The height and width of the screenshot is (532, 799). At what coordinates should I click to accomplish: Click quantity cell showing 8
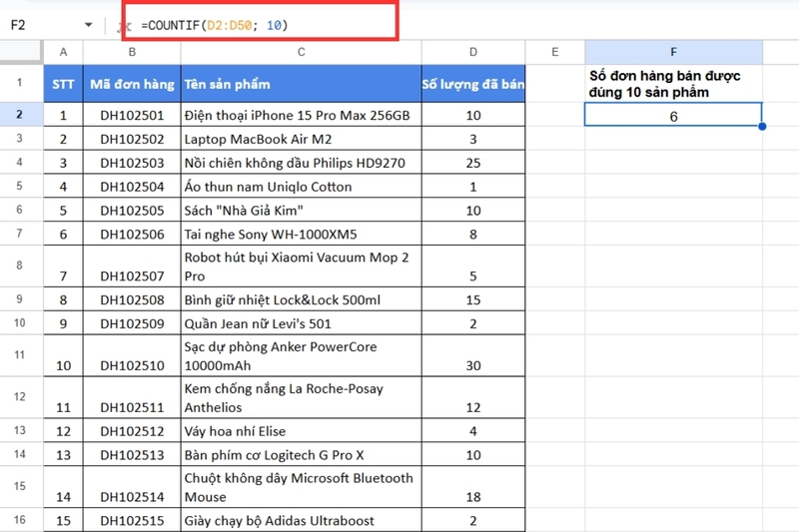[x=473, y=234]
